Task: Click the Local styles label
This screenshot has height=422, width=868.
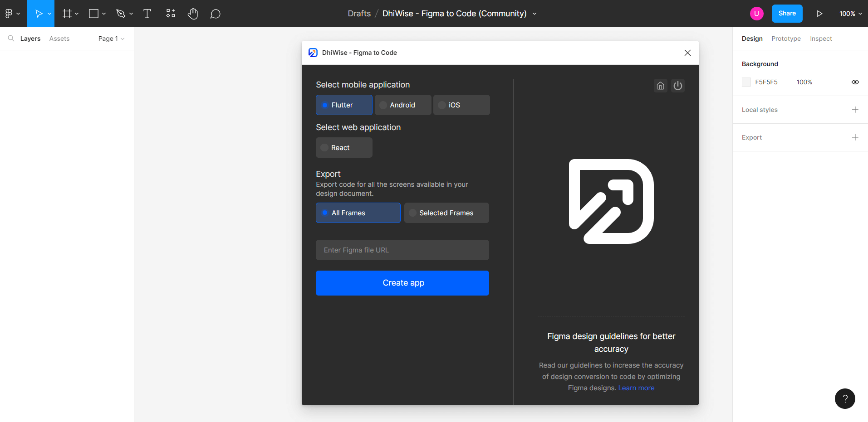Action: click(760, 110)
